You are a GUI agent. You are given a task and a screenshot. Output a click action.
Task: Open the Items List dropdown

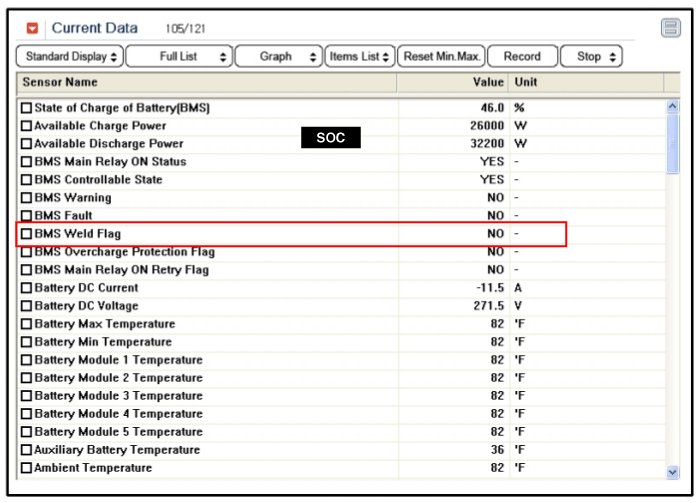pos(360,57)
